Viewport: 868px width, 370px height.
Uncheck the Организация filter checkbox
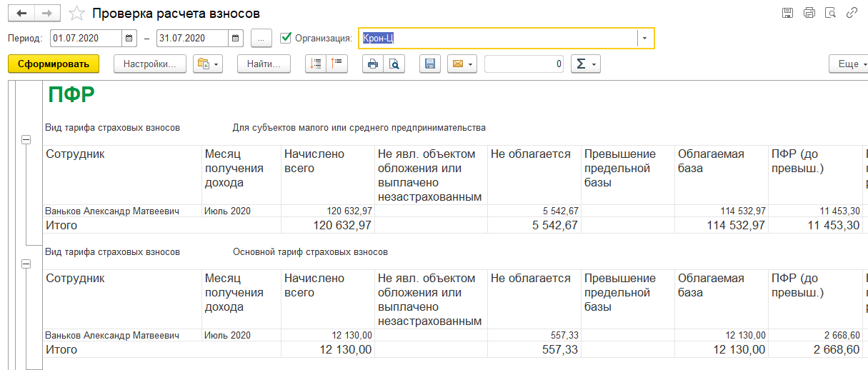coord(286,37)
